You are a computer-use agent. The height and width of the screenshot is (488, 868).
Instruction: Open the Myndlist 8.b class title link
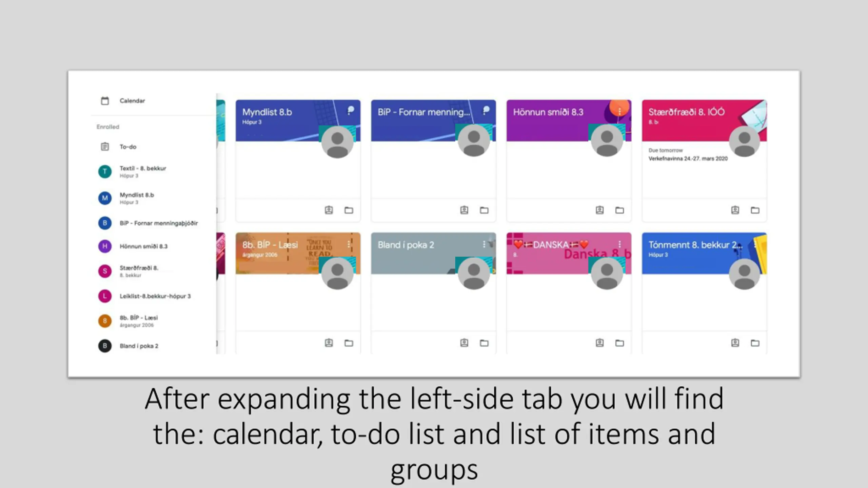point(267,112)
